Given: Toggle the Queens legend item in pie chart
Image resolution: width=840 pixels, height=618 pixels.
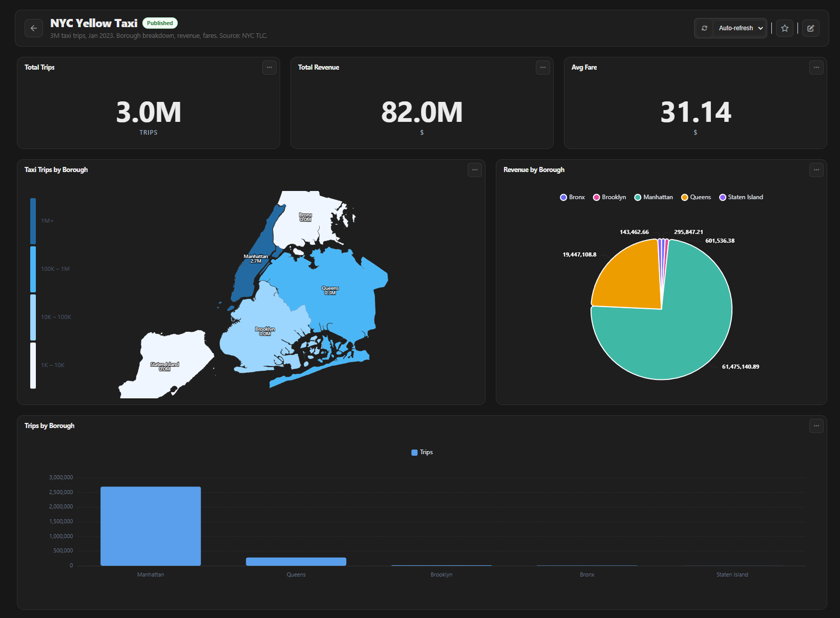Looking at the screenshot, I should pos(696,197).
